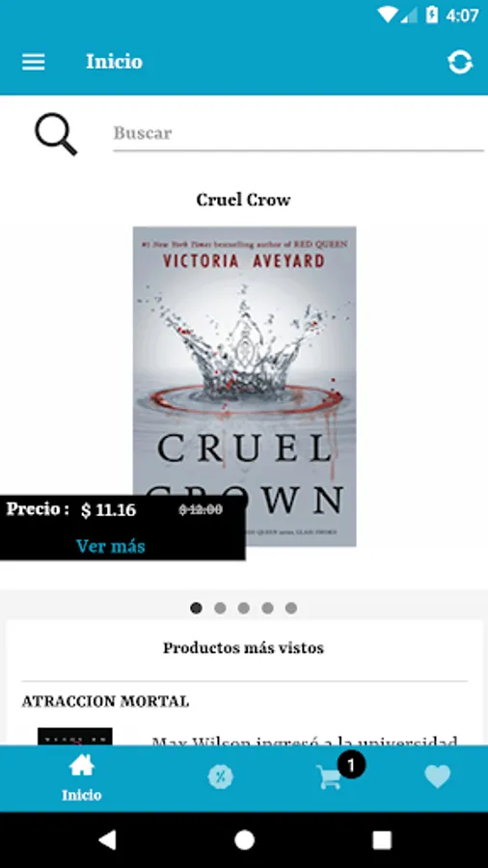This screenshot has width=488, height=868.
Task: Tap the Inicio home icon
Action: pos(81,767)
